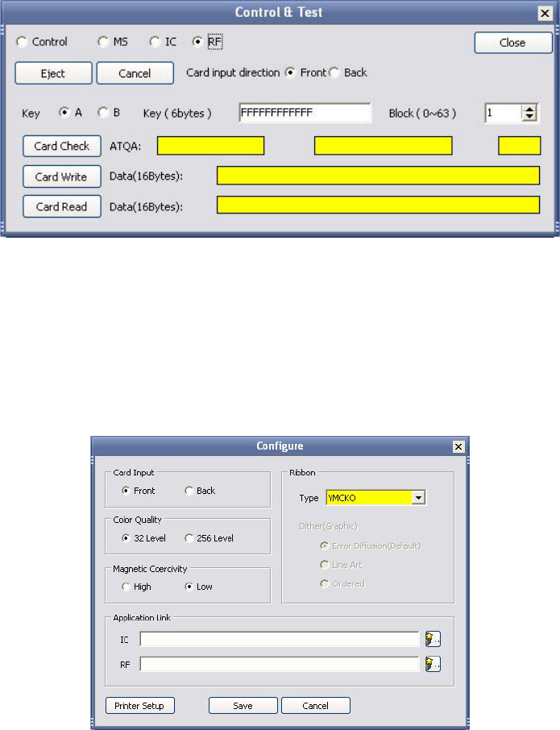
Task: Click the IC application link field
Action: pyautogui.click(x=280, y=639)
